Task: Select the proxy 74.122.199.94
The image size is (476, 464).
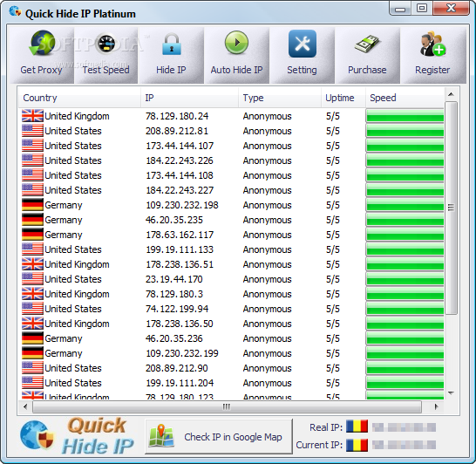Action: point(177,309)
